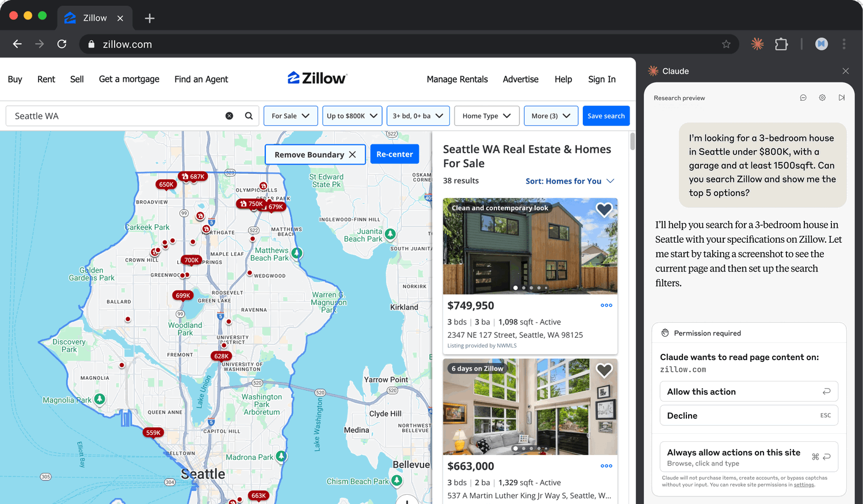
Task: Re-center the map
Action: [395, 154]
